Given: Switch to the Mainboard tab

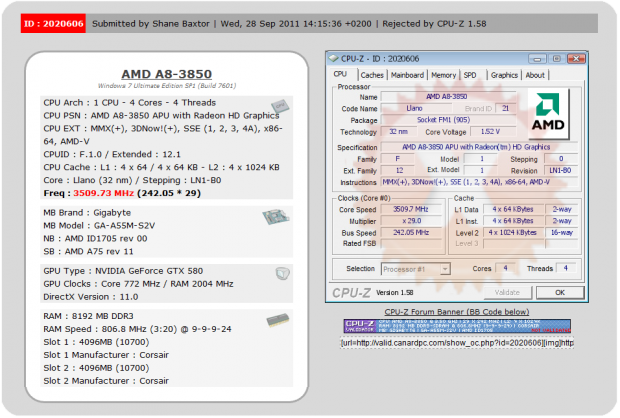Looking at the screenshot, I should (407, 75).
